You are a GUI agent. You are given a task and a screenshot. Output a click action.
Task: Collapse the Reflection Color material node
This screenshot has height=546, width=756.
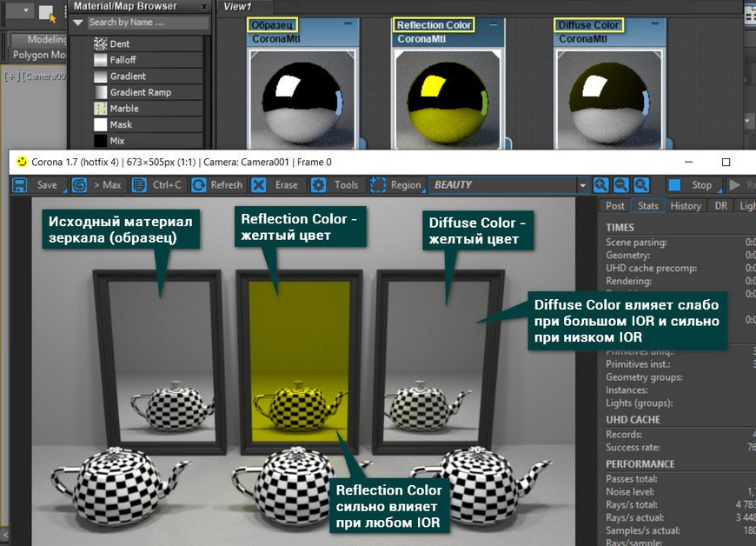tap(492, 23)
